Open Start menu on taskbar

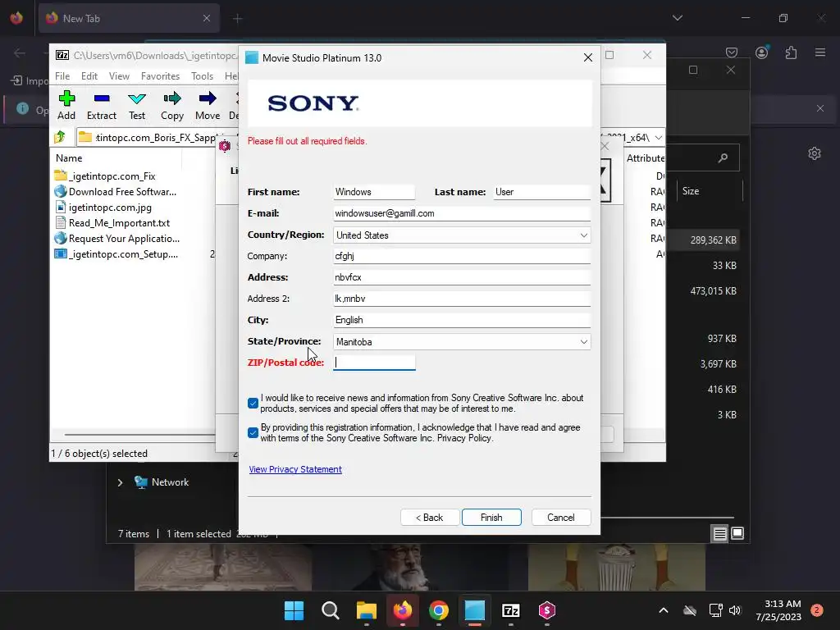tap(294, 610)
